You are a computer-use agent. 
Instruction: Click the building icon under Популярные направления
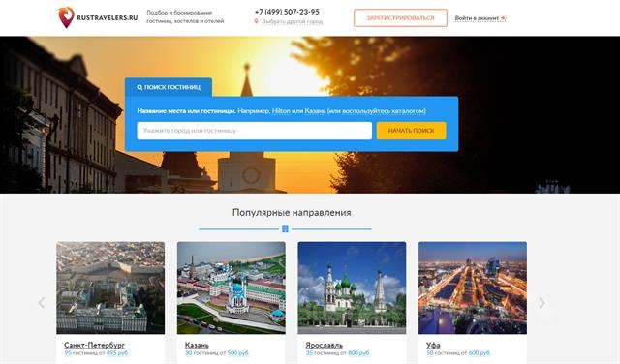pos(285,228)
